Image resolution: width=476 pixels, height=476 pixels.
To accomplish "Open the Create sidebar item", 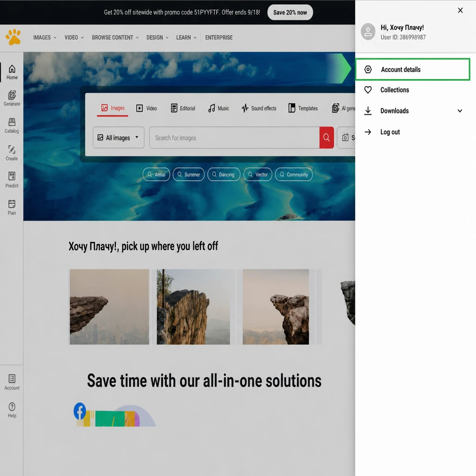I will click(12, 152).
